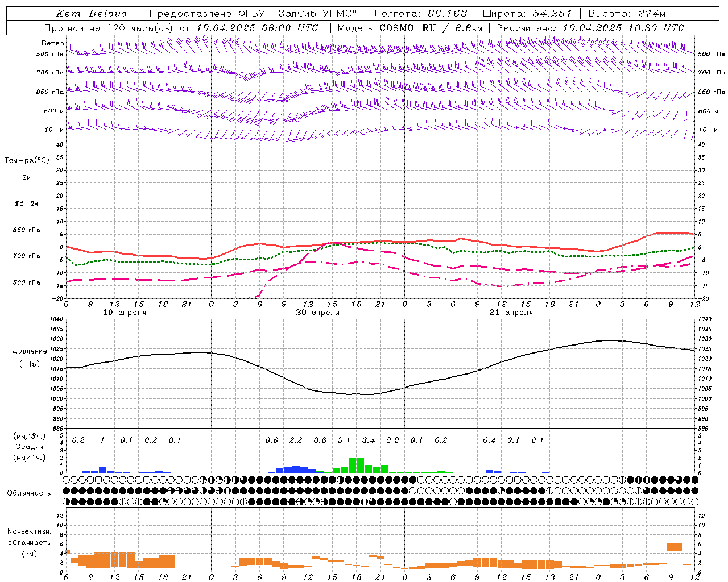Click the 500 м wind level label on left
Image resolution: width=728 pixels, height=582 pixels.
tap(54, 111)
